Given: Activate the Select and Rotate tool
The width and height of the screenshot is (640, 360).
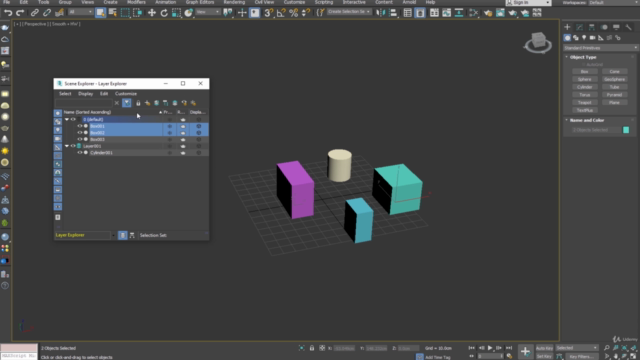Looking at the screenshot, I should [164, 13].
